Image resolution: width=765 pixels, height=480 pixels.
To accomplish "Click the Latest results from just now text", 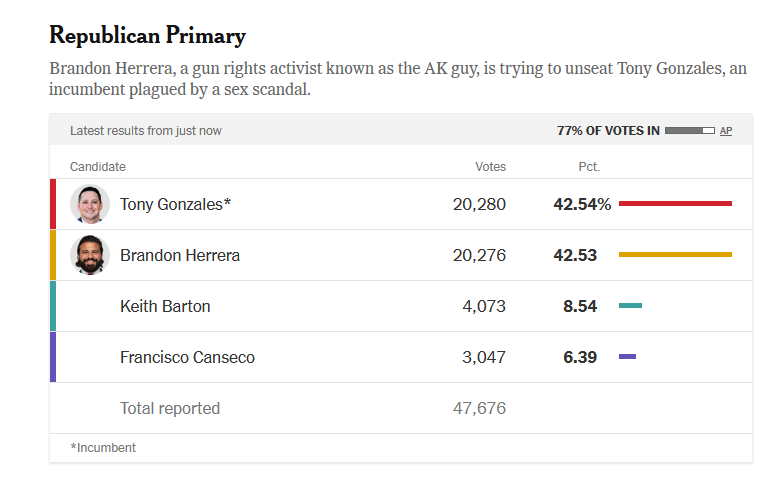I will point(146,131).
